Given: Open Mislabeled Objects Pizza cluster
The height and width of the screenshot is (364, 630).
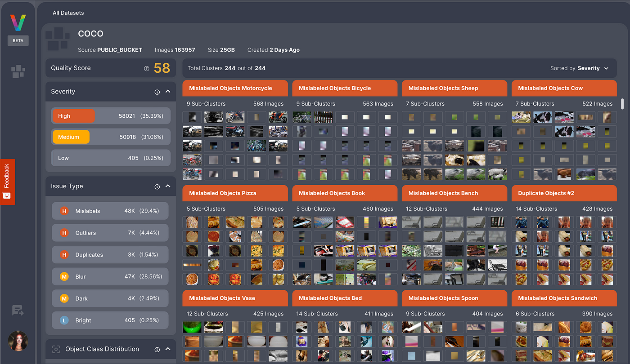Looking at the screenshot, I should [x=235, y=193].
